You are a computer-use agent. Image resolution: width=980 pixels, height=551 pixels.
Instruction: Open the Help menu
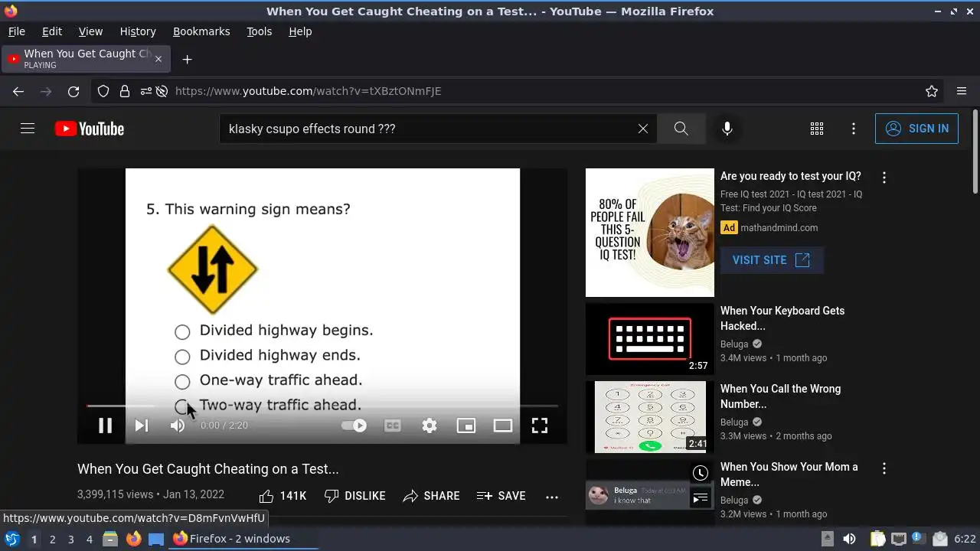[300, 31]
